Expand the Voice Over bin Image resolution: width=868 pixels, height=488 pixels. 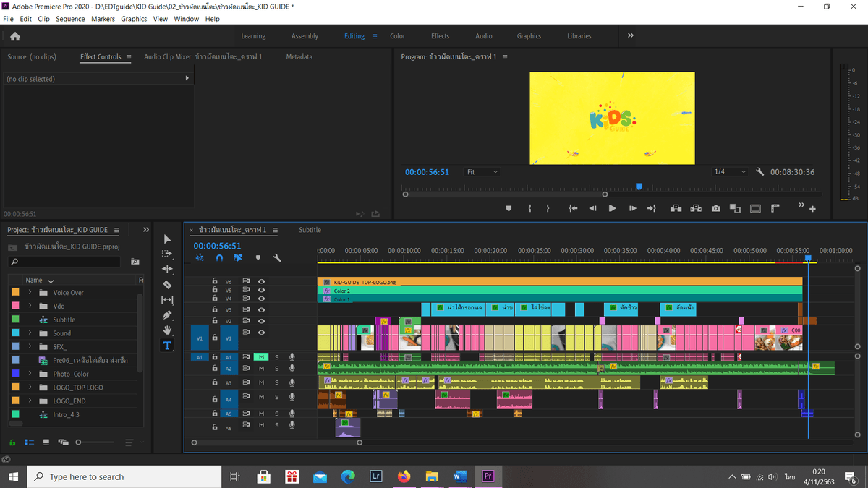pos(30,292)
